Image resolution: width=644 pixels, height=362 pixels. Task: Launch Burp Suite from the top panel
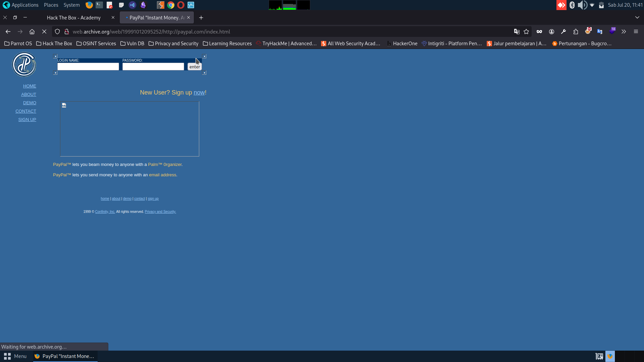tap(161, 5)
